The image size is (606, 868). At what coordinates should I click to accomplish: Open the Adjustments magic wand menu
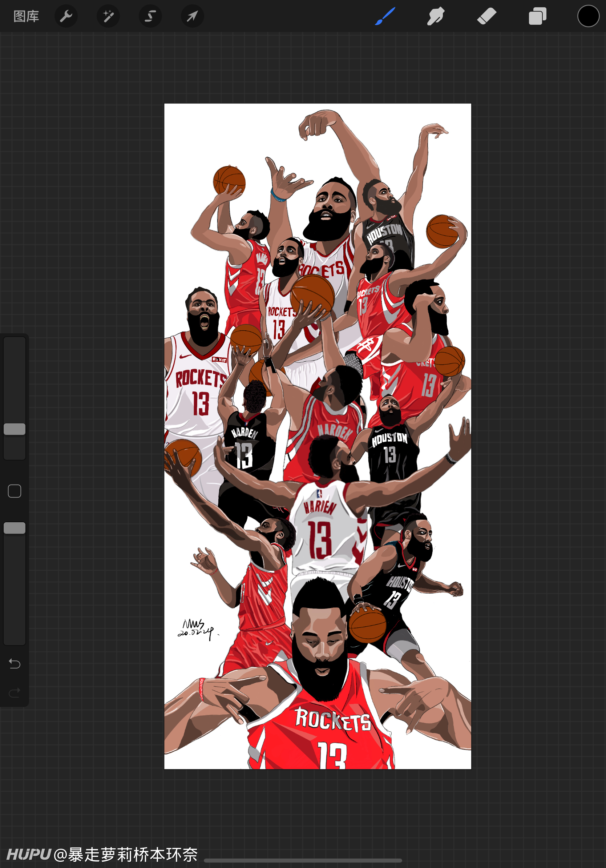coord(108,16)
